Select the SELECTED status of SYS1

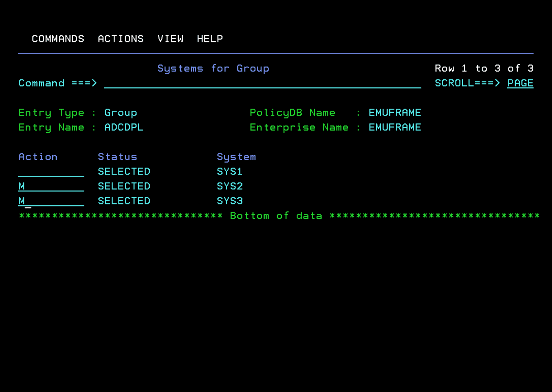[124, 171]
